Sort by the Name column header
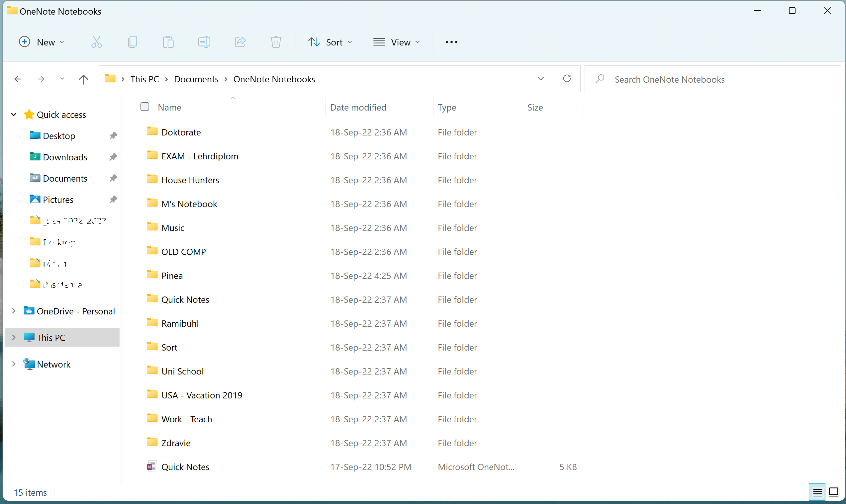The image size is (846, 504). click(169, 107)
